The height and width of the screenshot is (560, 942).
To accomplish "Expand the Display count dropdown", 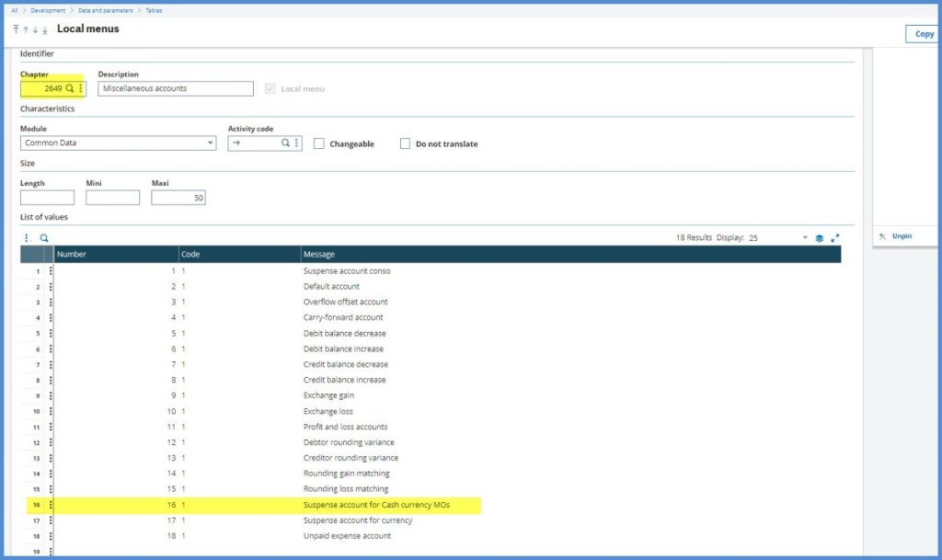I will 805,237.
